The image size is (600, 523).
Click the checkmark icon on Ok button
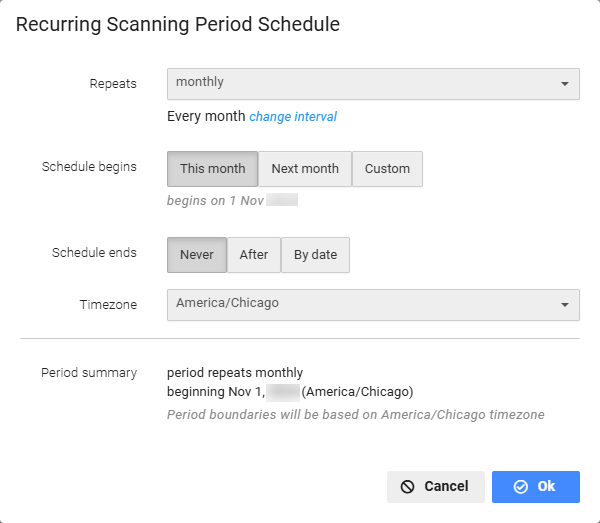tap(520, 487)
